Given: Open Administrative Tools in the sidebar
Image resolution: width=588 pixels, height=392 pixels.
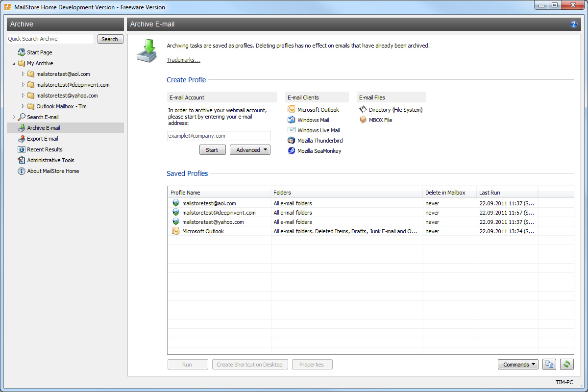Looking at the screenshot, I should point(50,160).
